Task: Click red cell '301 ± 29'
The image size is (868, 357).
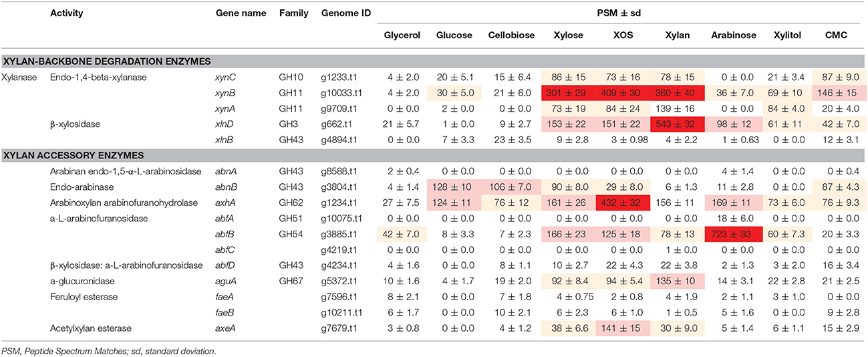Action: pos(567,92)
